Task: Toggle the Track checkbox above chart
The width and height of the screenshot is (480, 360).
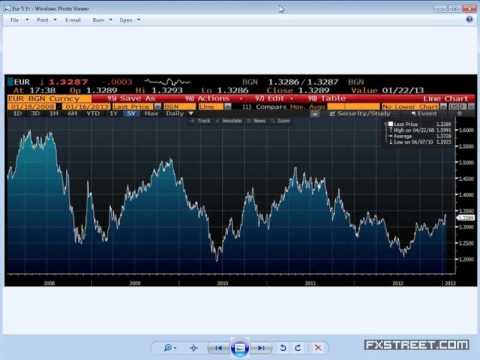Action: (x=201, y=121)
